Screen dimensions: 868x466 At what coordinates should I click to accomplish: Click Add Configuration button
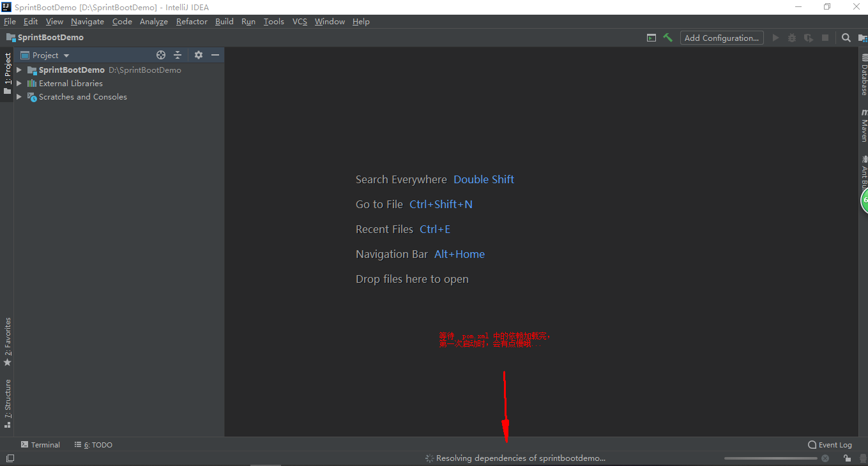[722, 38]
